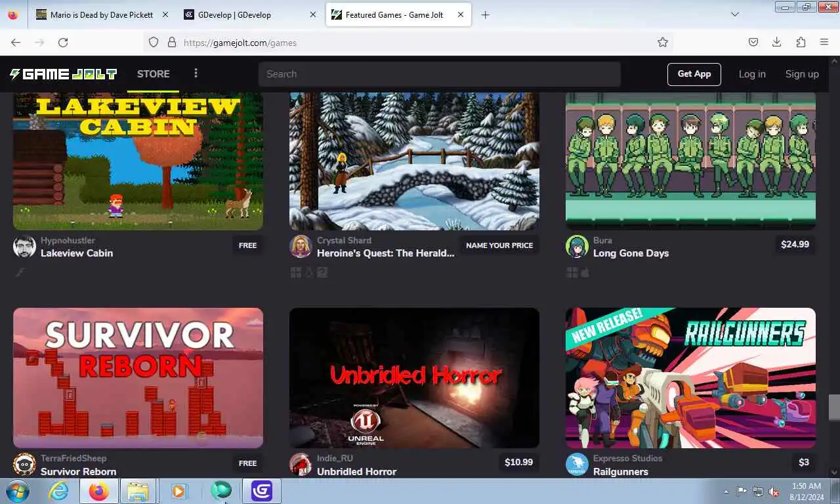This screenshot has width=840, height=504.
Task: Click the Log in link
Action: 752,74
